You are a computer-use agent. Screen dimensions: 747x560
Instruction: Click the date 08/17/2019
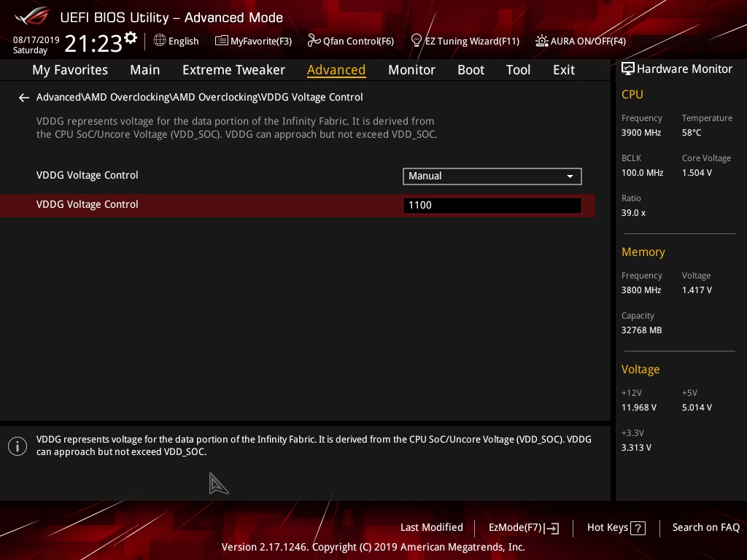coord(36,40)
